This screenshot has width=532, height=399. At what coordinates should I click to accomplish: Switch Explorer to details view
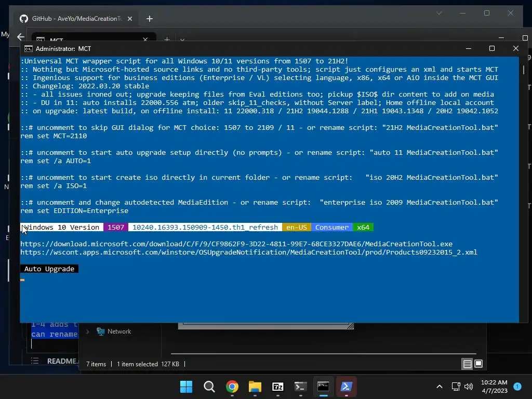pos(467,364)
